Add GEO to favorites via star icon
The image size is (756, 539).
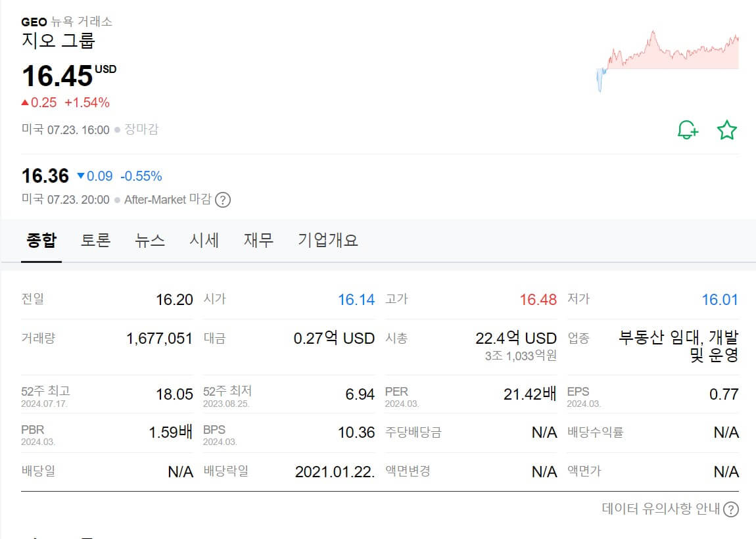[x=726, y=129]
